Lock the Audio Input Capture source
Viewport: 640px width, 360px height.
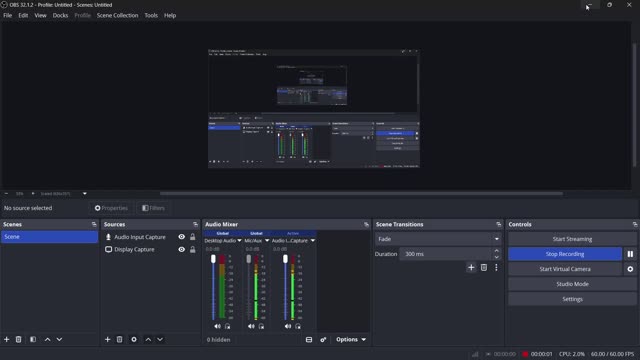[193, 237]
